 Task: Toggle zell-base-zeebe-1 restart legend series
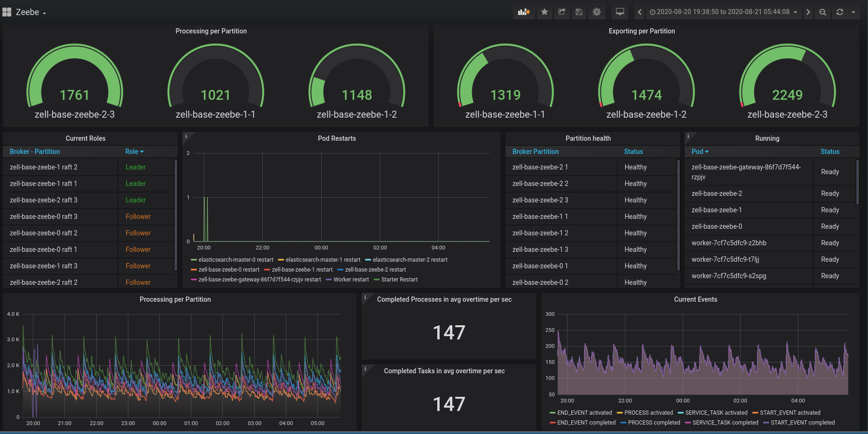[302, 270]
